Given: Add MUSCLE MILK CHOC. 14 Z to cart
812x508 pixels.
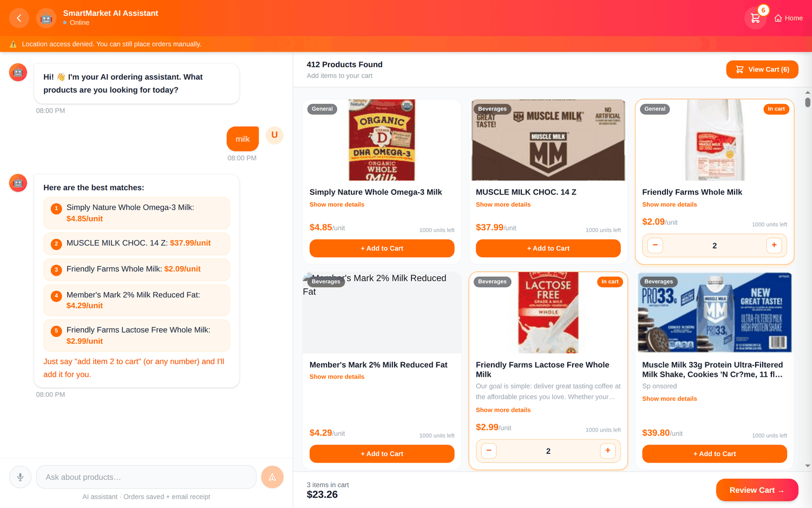Looking at the screenshot, I should (548, 248).
